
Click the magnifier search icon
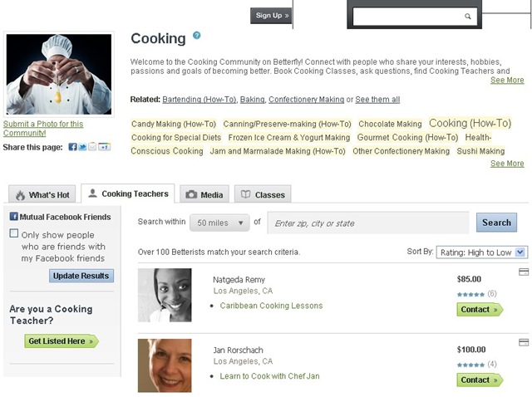[x=467, y=17]
